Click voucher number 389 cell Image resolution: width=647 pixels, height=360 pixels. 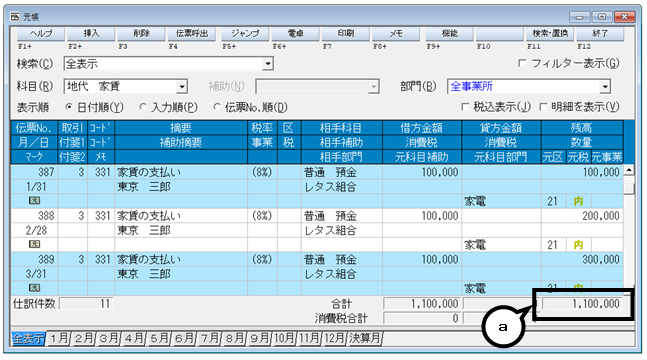(35, 259)
